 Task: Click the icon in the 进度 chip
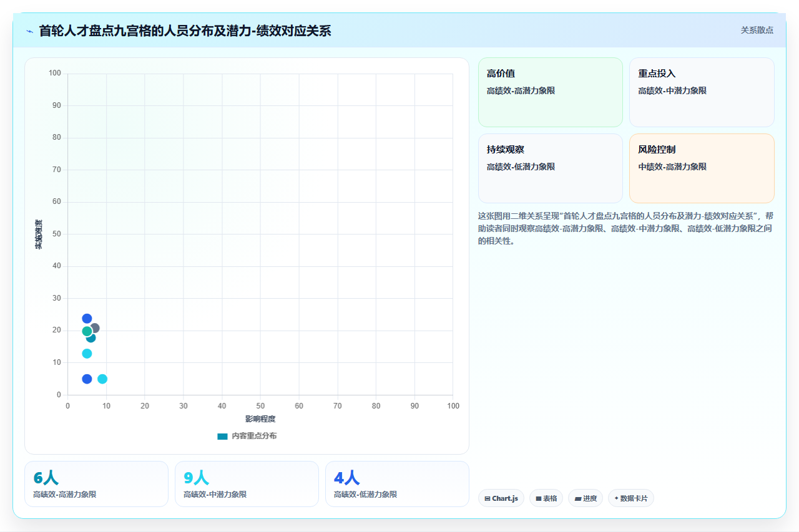point(578,498)
